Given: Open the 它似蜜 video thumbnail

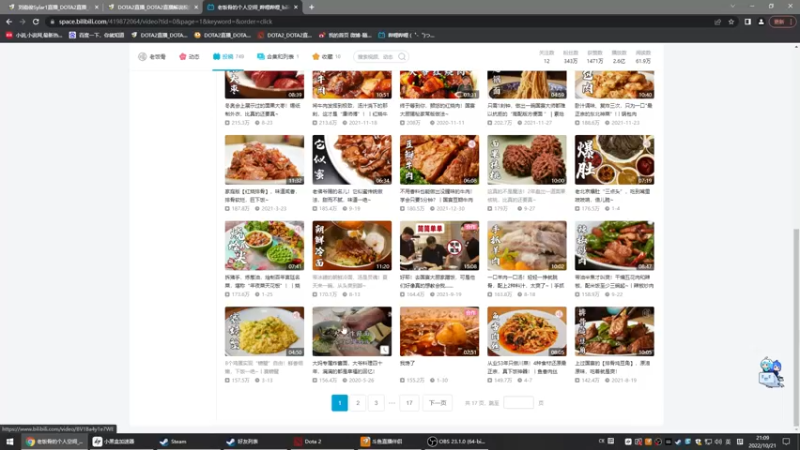Looking at the screenshot, I should (352, 160).
